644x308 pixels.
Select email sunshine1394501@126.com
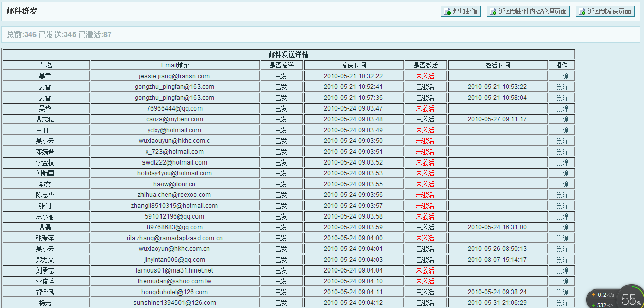tap(174, 303)
